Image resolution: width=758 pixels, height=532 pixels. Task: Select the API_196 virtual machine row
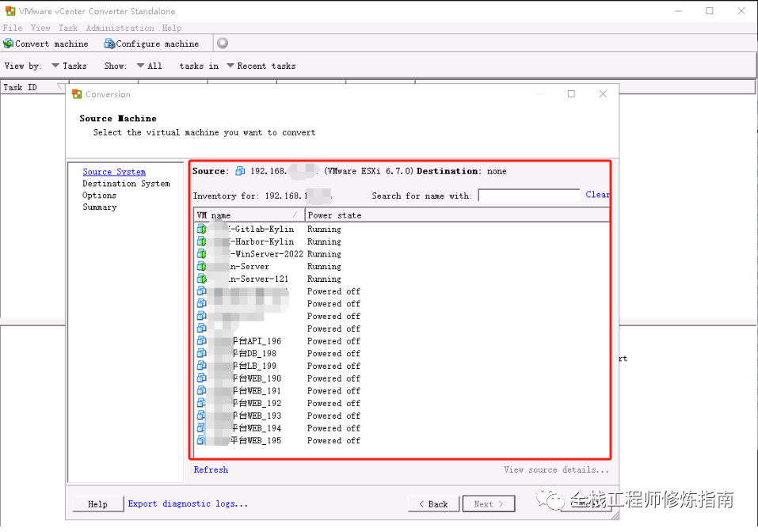(402, 341)
